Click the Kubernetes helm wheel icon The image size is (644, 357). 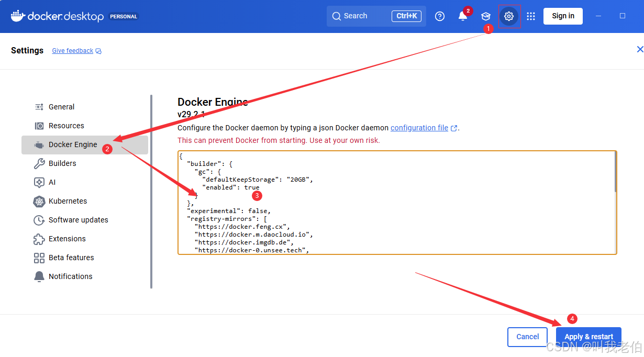click(x=39, y=201)
